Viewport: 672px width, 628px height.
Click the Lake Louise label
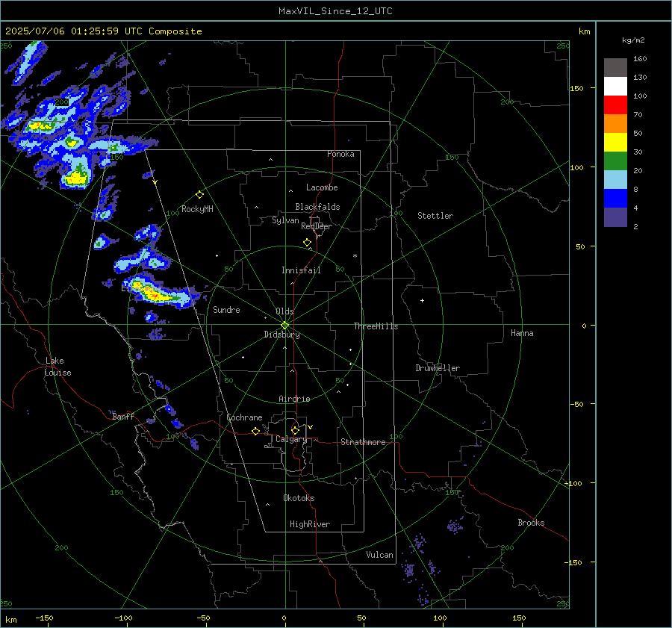coord(57,367)
